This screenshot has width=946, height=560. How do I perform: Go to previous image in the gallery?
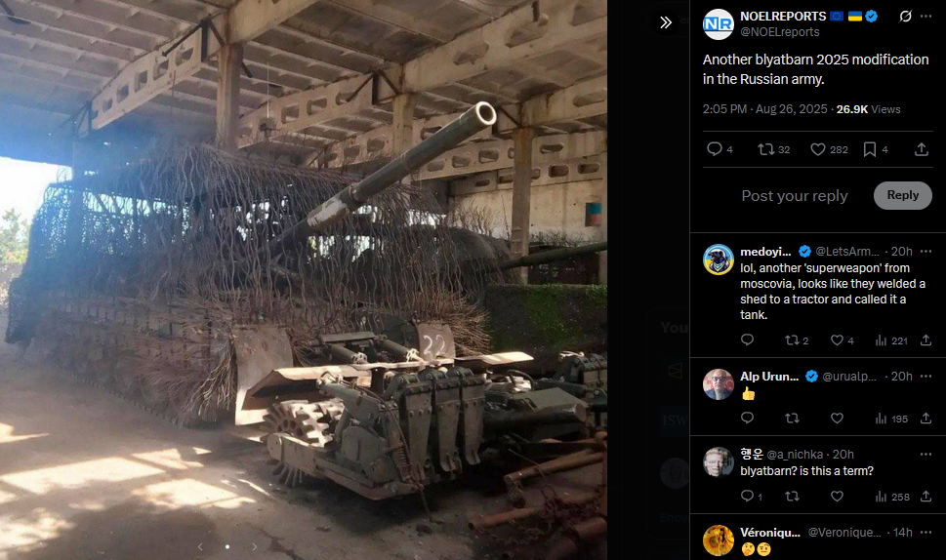point(200,546)
